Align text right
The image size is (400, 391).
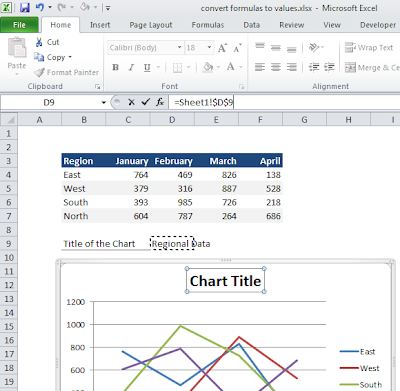point(291,67)
